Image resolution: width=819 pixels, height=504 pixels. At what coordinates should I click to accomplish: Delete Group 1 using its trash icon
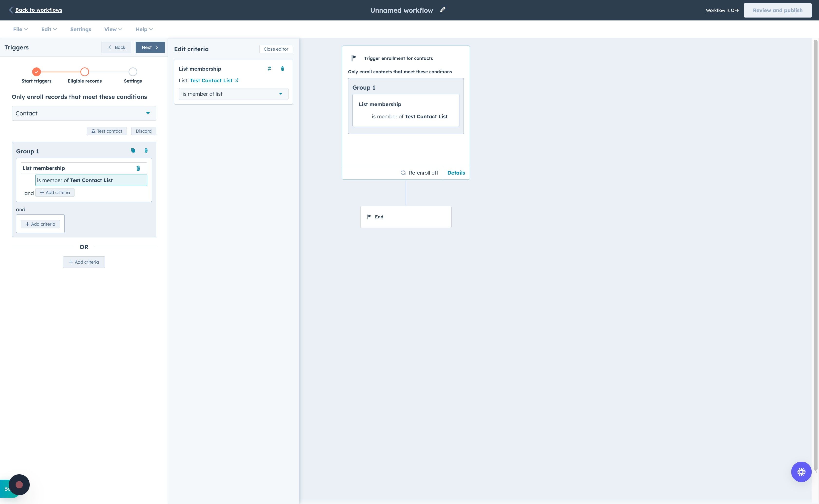[146, 150]
